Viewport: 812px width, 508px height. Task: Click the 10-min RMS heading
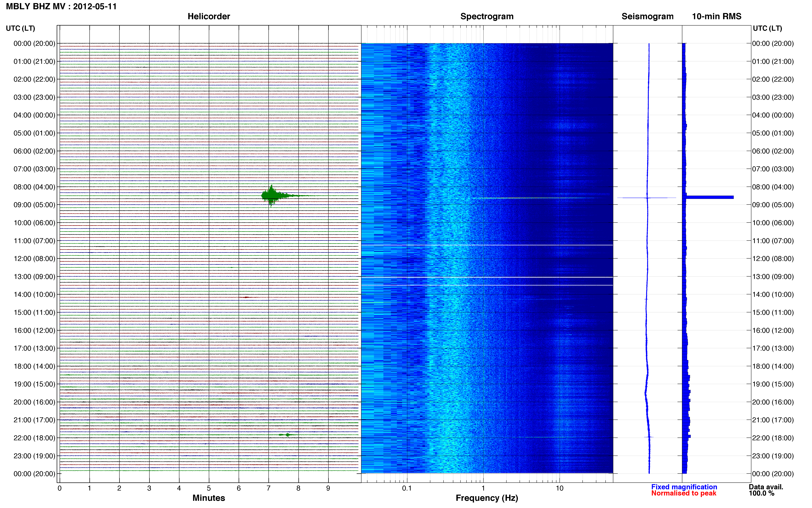[716, 16]
